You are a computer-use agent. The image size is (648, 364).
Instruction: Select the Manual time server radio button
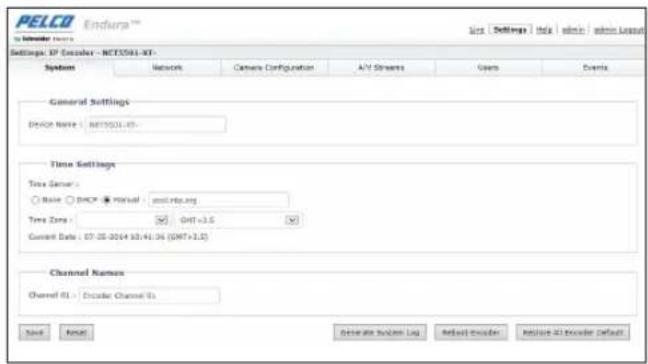pos(107,200)
